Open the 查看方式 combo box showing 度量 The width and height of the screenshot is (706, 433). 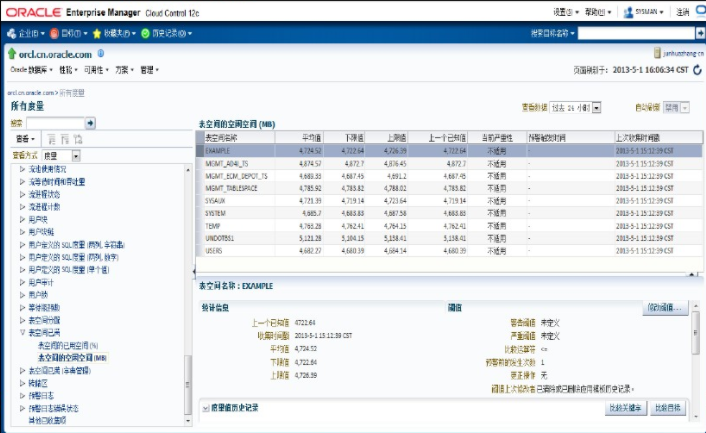point(76,156)
